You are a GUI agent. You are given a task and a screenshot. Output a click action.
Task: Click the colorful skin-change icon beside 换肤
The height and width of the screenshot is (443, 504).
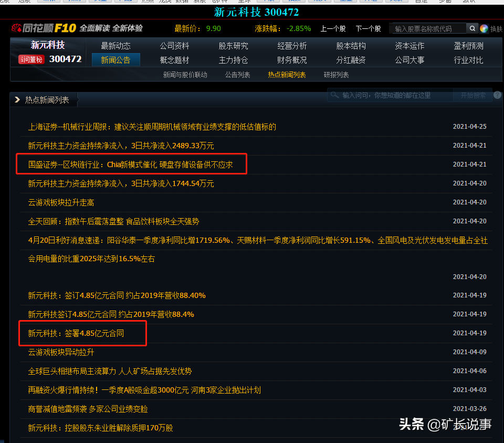[x=484, y=28]
